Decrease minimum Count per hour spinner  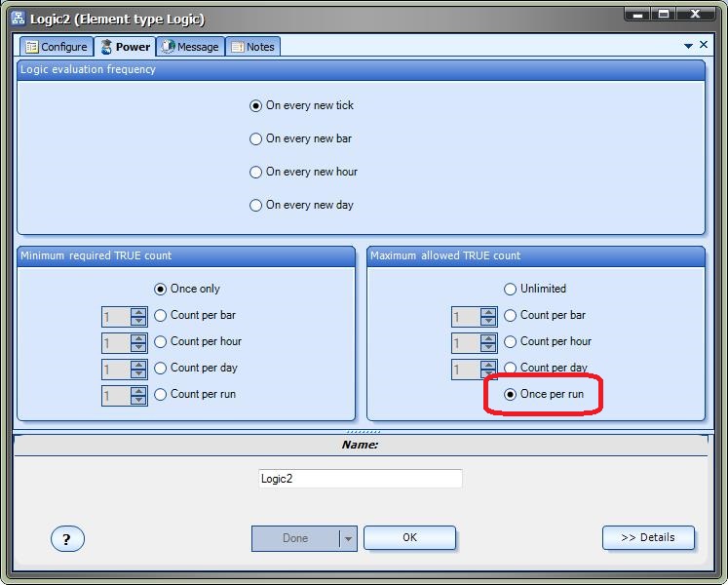point(138,347)
